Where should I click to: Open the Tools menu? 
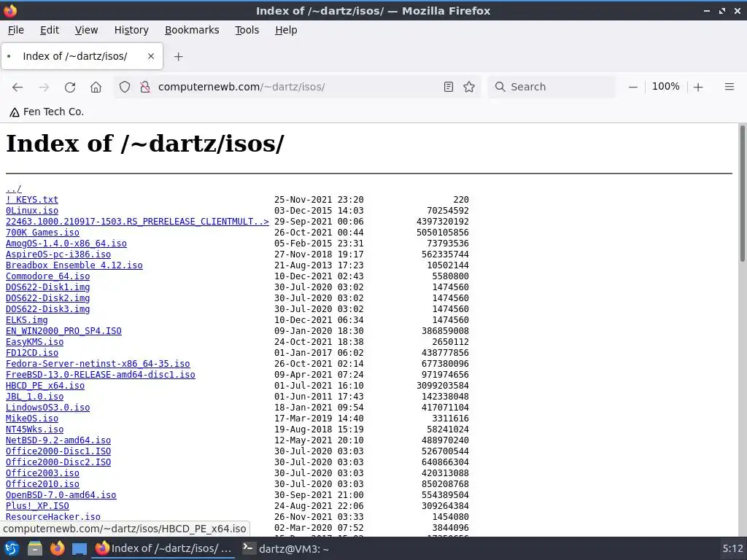[247, 30]
